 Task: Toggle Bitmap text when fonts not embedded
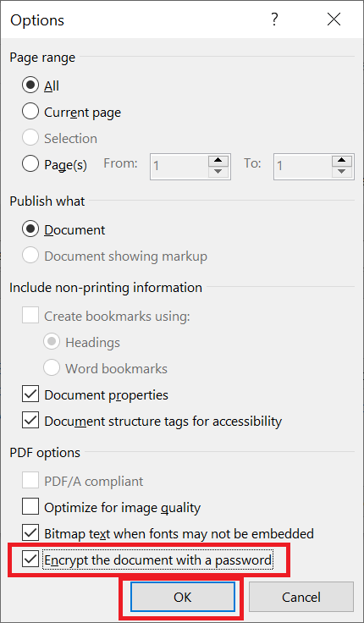click(x=30, y=533)
